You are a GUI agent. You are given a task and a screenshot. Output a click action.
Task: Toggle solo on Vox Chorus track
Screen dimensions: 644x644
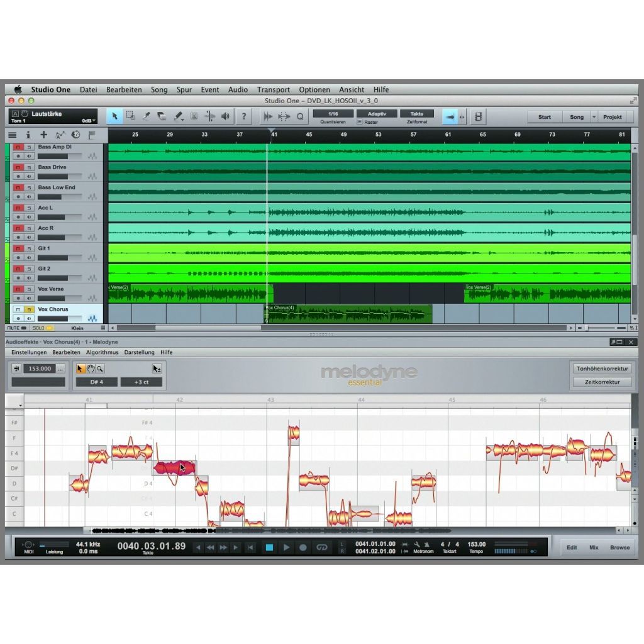pyautogui.click(x=29, y=309)
